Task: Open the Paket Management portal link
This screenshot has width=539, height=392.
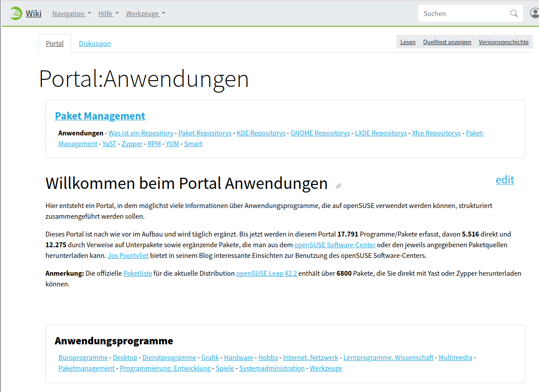Action: pos(100,116)
